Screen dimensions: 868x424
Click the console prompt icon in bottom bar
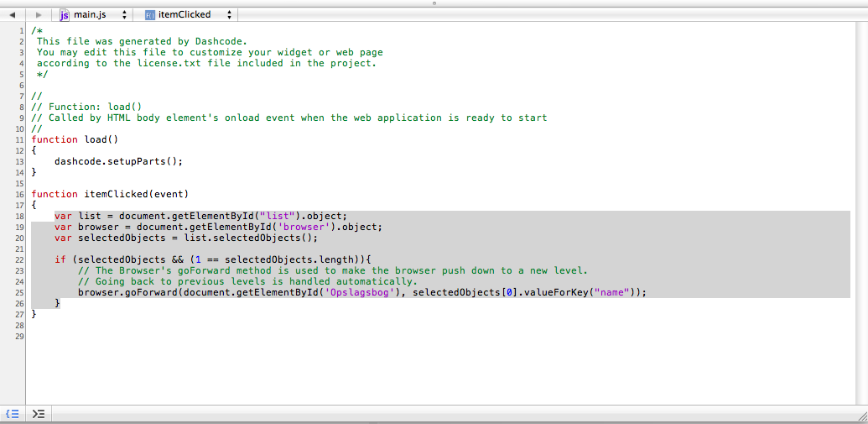[39, 413]
